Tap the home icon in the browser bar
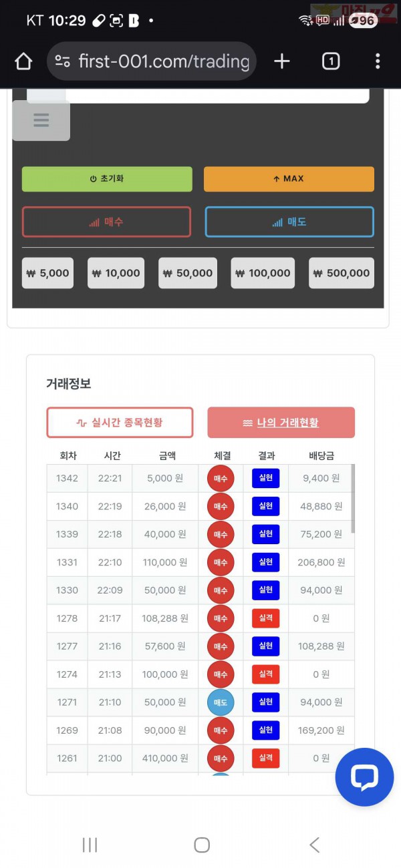The height and width of the screenshot is (868, 401). (23, 61)
